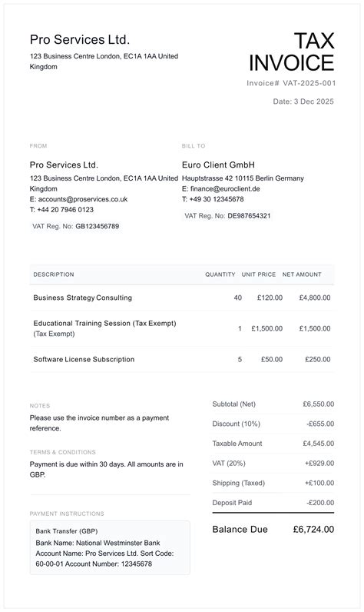Click finance@euroclient.de email address

point(225,188)
